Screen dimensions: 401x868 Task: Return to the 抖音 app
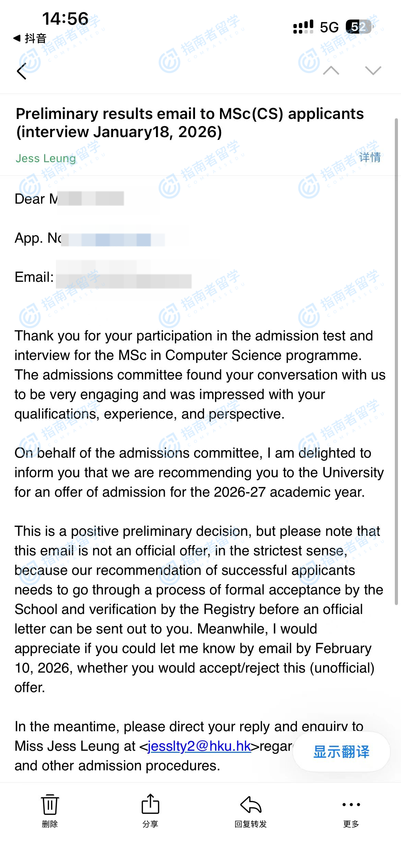30,38
